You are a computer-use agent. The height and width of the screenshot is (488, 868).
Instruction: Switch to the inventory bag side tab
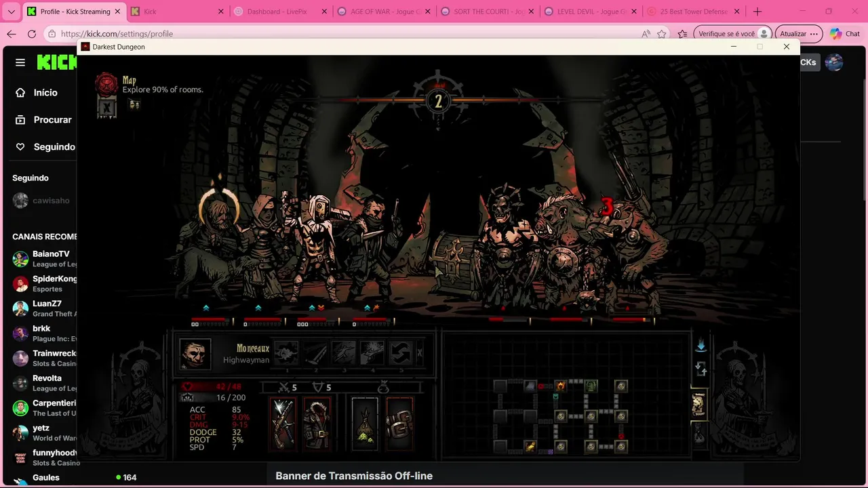tap(698, 434)
